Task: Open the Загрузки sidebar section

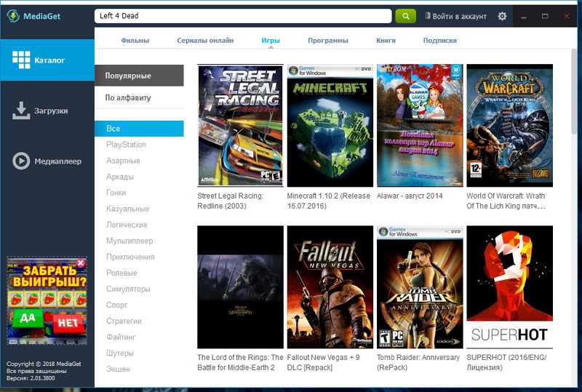Action: click(x=47, y=111)
